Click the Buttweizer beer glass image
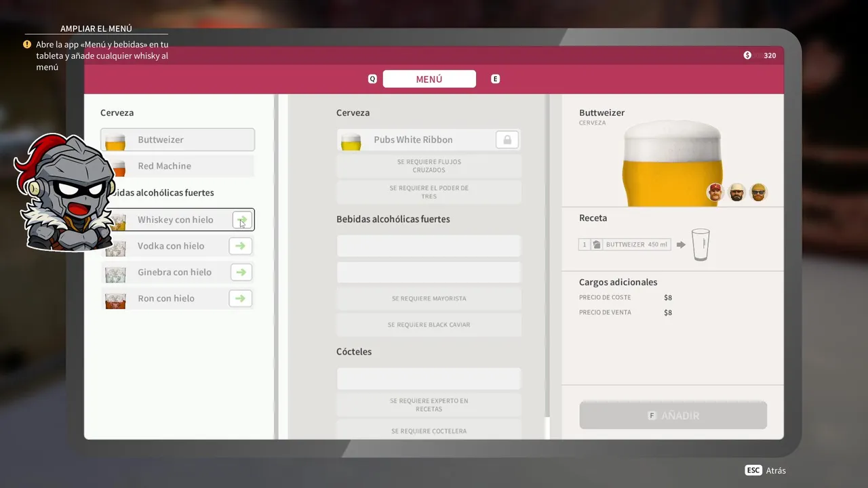This screenshot has height=488, width=868. [672, 163]
